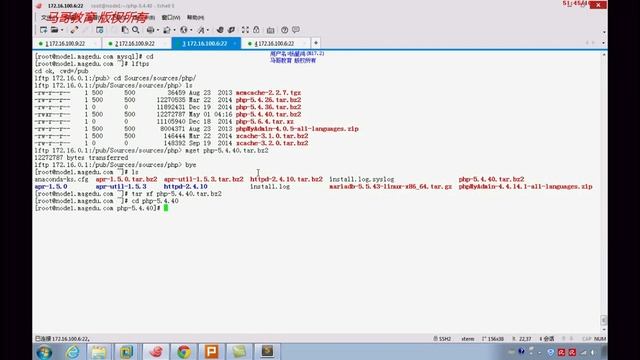Screen dimensions: 640x360
Task: Switch to tab 2 172.16.100.9:22
Action: coord(135,43)
